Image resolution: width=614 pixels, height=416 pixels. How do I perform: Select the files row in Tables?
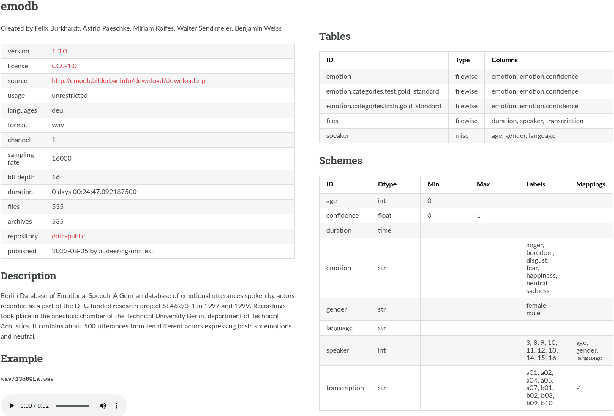pos(332,119)
